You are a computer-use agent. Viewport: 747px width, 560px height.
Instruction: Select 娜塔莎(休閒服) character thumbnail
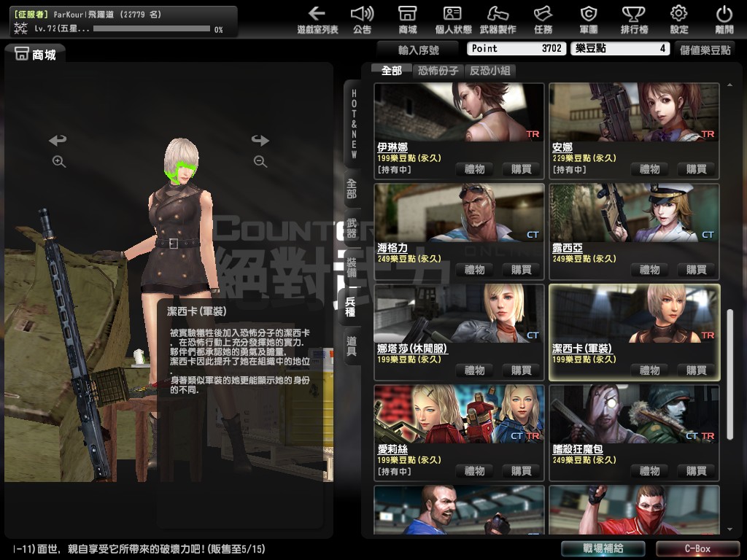pos(460,314)
